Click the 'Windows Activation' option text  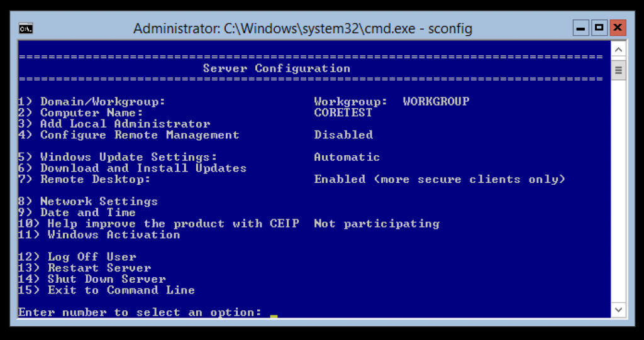point(114,234)
